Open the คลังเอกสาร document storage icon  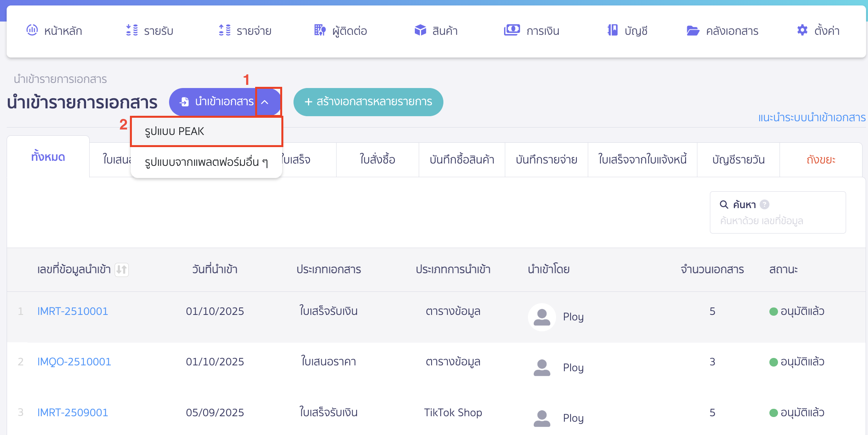(x=693, y=30)
